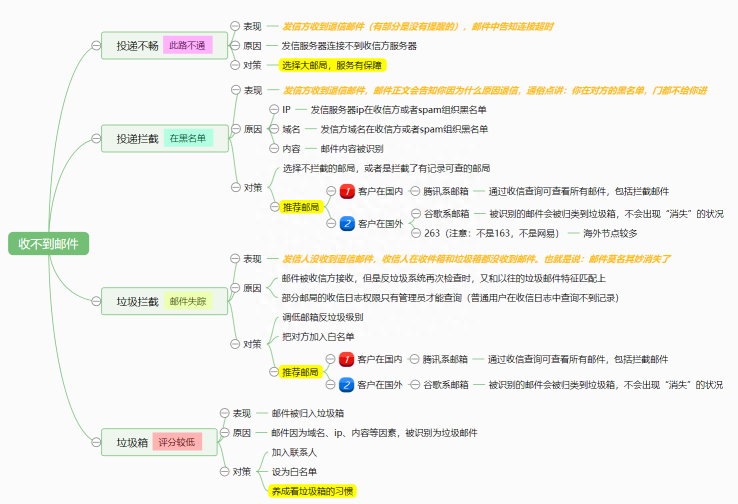
Task: Select 客户在国内 node in 垃圾拦截 branch
Action: click(x=379, y=359)
